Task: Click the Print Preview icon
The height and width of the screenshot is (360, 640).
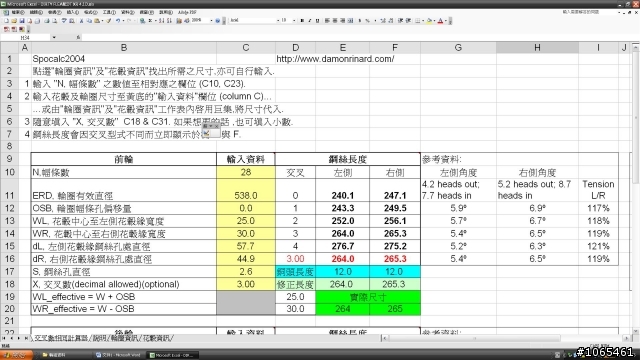Action: point(55,21)
